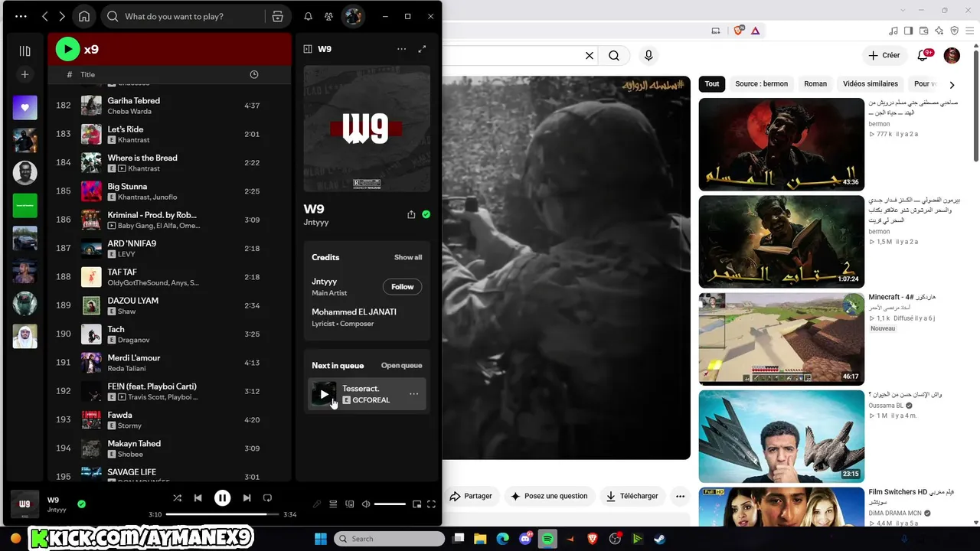The width and height of the screenshot is (980, 551).
Task: Open Connect to a device icon
Action: (350, 504)
